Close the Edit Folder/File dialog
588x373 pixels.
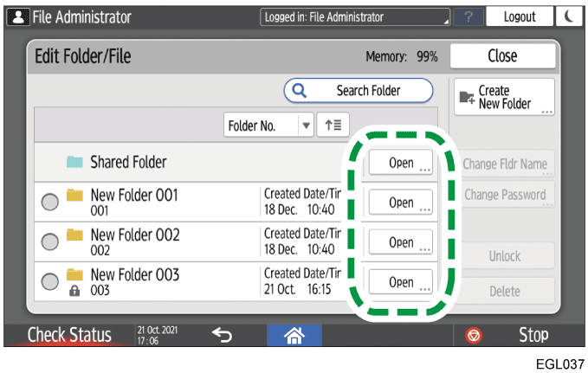point(502,55)
